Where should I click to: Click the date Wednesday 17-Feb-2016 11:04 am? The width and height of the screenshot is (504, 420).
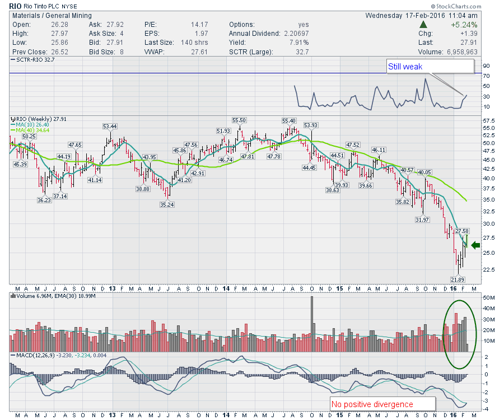point(421,16)
